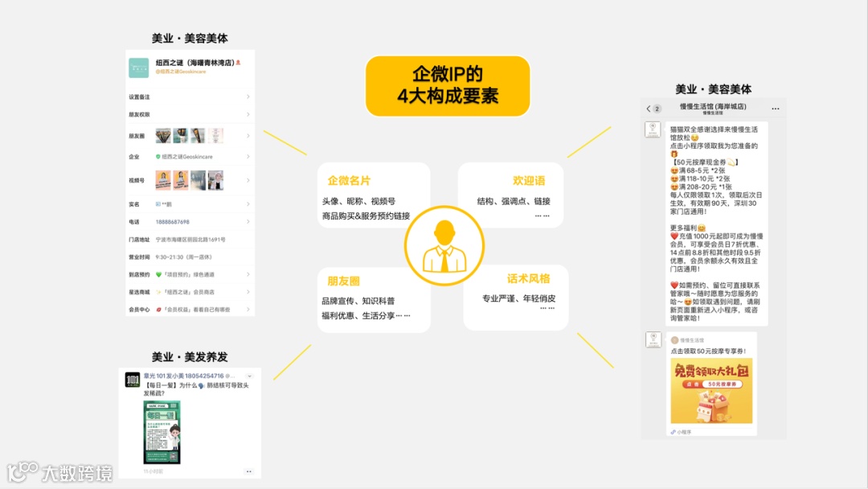The height and width of the screenshot is (489, 868).
Task: Tap the 章光101 black avatar in the moments post
Action: (x=133, y=380)
